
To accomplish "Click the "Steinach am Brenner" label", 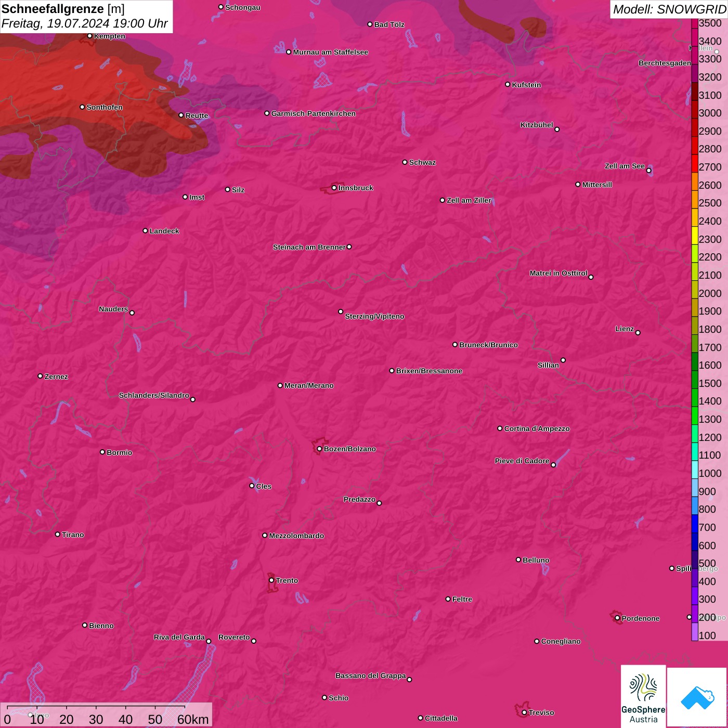I will [309, 247].
